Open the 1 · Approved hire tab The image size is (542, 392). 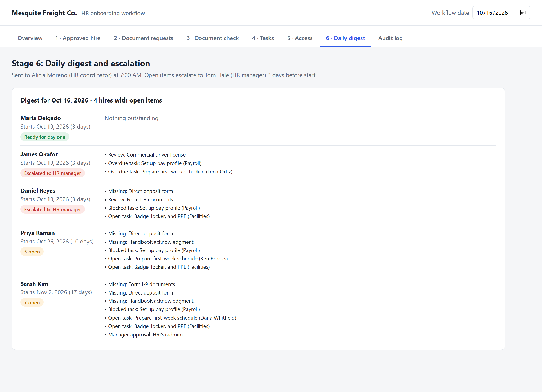click(x=78, y=38)
